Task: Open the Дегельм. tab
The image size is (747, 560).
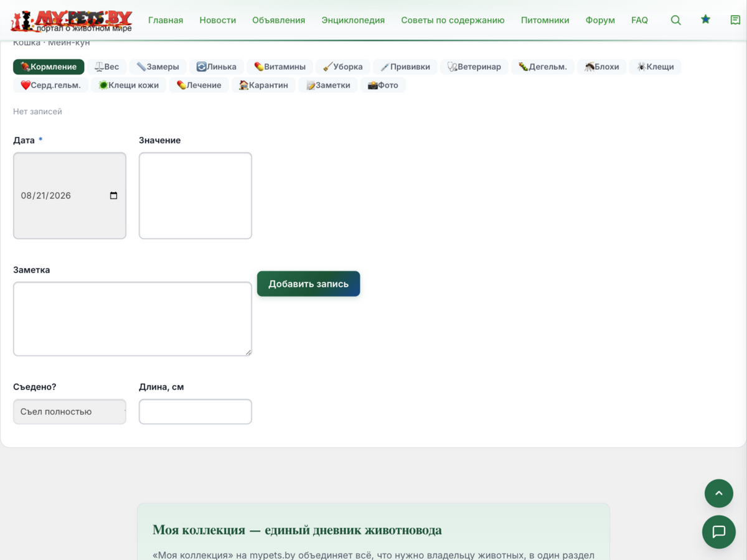Action: (x=543, y=67)
